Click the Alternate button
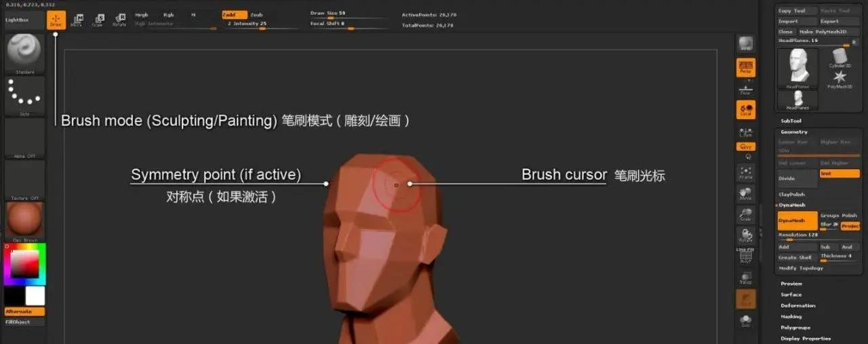This screenshot has height=344, width=868. click(24, 312)
